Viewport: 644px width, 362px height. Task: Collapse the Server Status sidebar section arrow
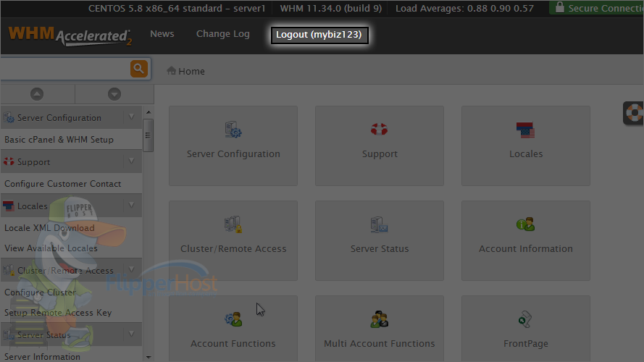point(131,334)
